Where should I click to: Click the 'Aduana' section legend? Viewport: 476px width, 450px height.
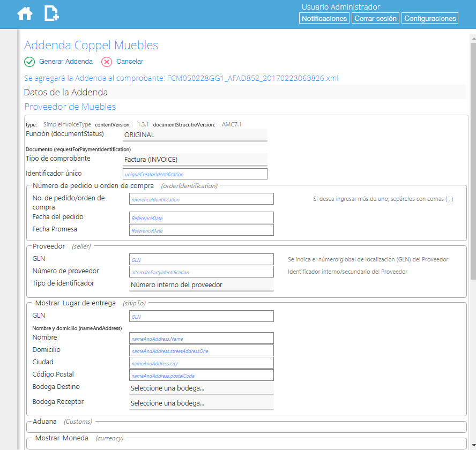[x=44, y=422]
